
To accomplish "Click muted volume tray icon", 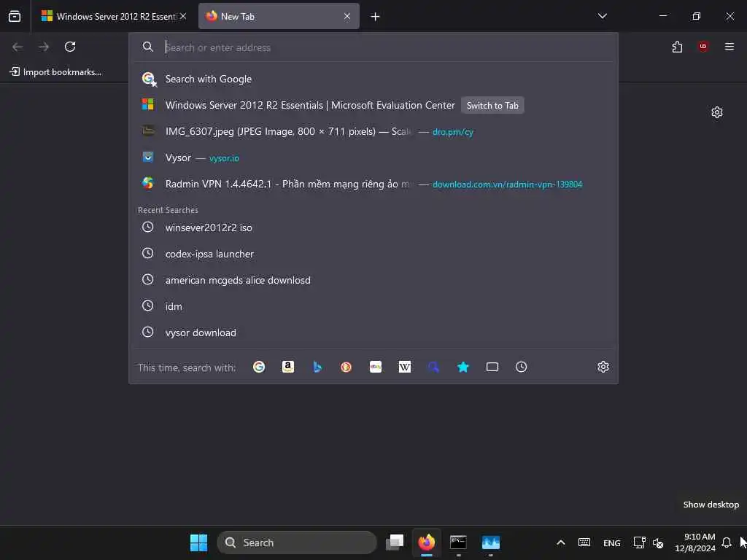I will point(658,542).
